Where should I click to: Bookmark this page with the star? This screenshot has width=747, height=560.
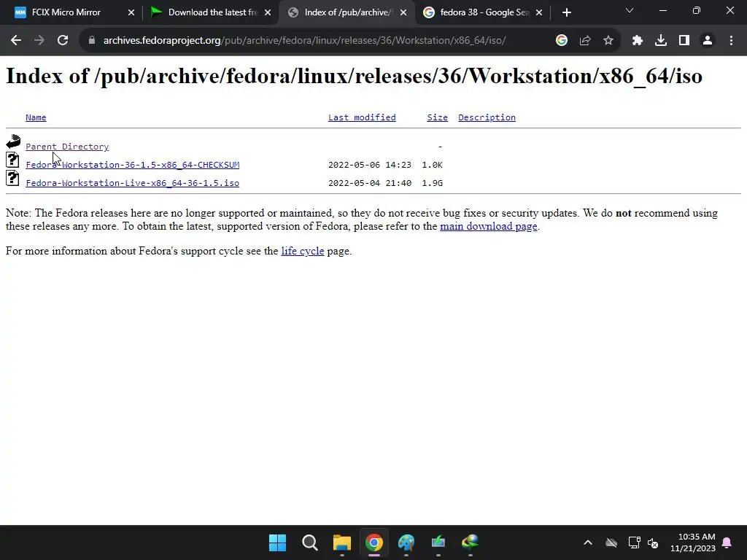pos(608,41)
